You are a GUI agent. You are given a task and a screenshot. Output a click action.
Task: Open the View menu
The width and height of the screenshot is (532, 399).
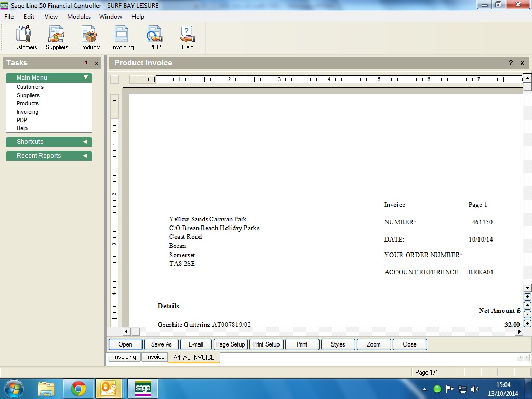pyautogui.click(x=51, y=16)
